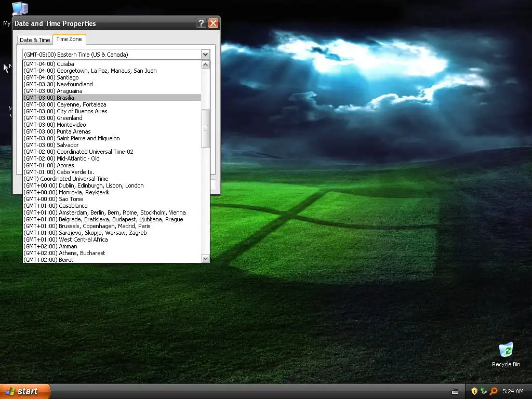532x399 pixels.
Task: Select West Central Africa time zone
Action: point(112,240)
